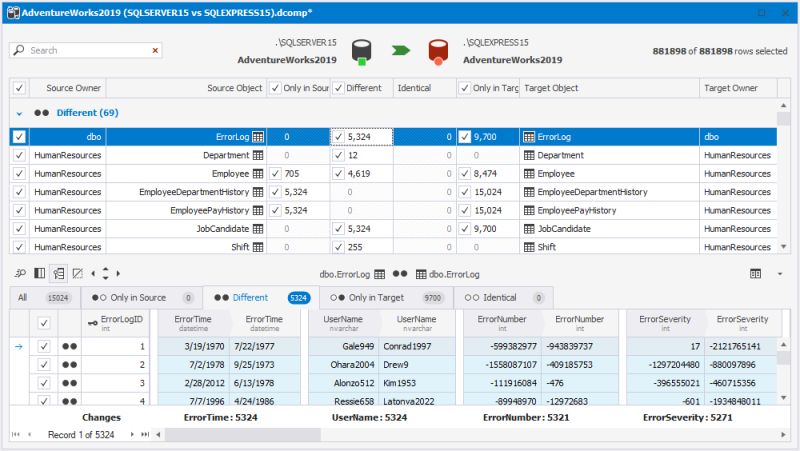The width and height of the screenshot is (800, 451).
Task: Click the hide-empty-columns toolbar icon
Action: click(x=78, y=273)
